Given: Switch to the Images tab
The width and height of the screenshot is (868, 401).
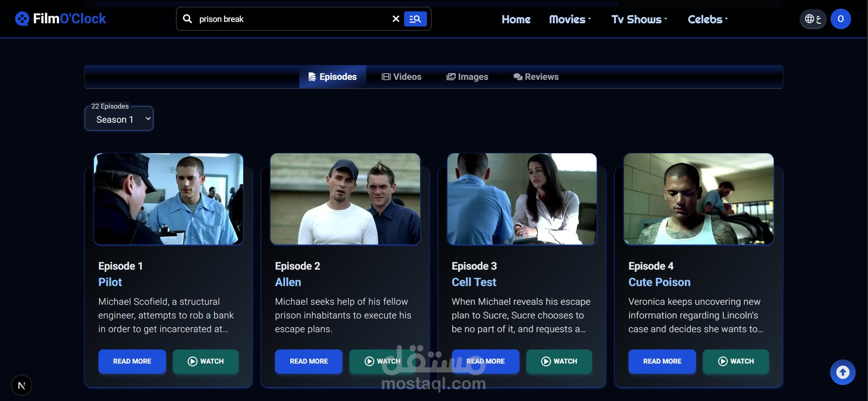Looking at the screenshot, I should (x=467, y=77).
